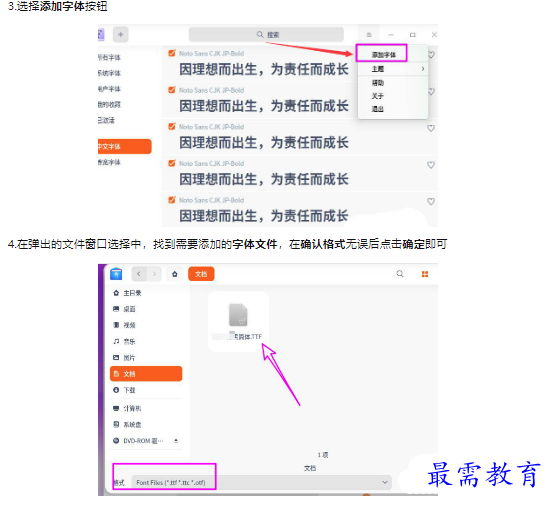Select 所有字体 category in font manager sidebar

click(x=109, y=57)
